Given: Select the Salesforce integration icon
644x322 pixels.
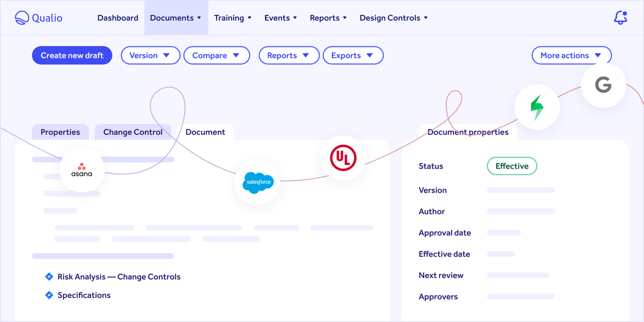Looking at the screenshot, I should point(257,182).
